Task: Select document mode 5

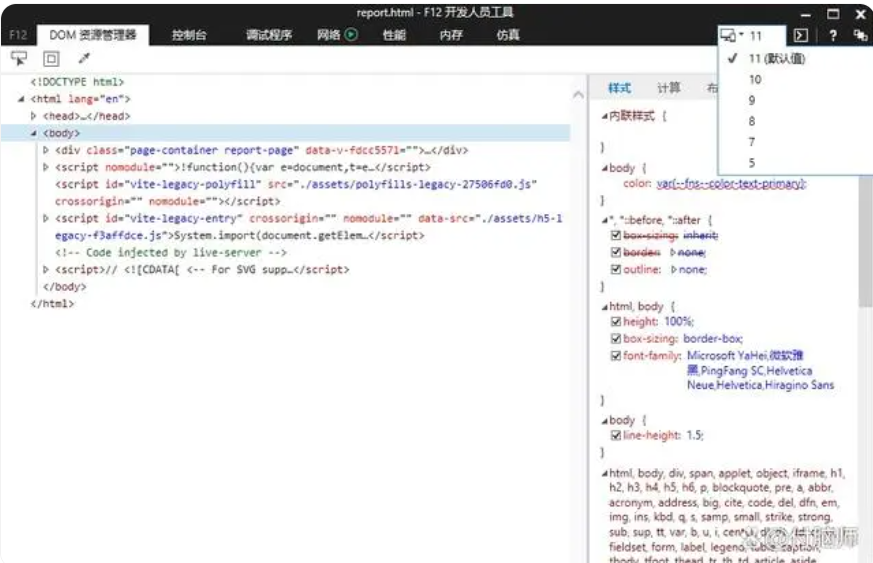Action: coord(752,163)
